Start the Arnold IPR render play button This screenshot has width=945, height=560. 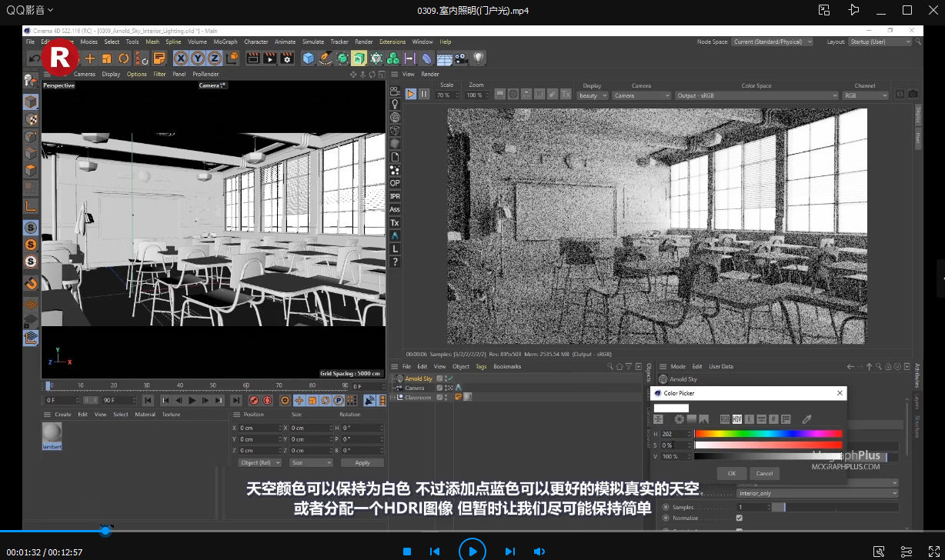tap(411, 94)
